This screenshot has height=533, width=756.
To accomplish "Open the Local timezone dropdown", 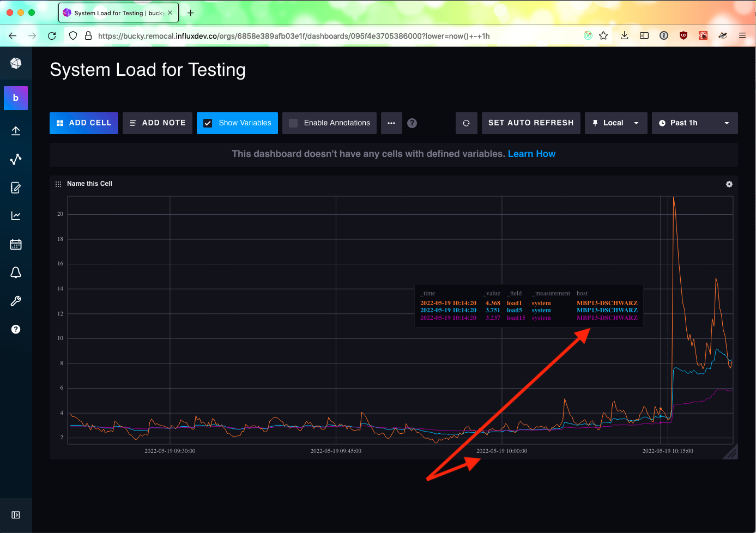I will click(616, 123).
